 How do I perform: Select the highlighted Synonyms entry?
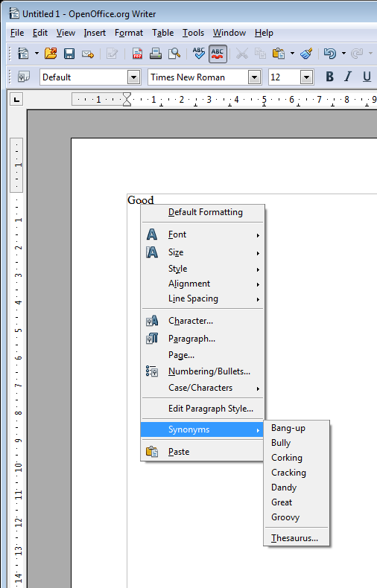coord(203,429)
